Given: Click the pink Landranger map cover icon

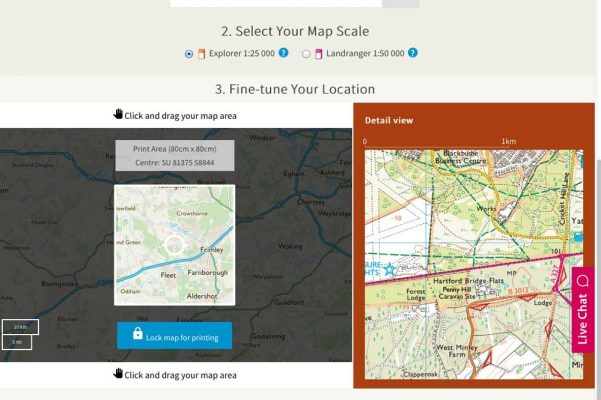Looking at the screenshot, I should (x=319, y=54).
